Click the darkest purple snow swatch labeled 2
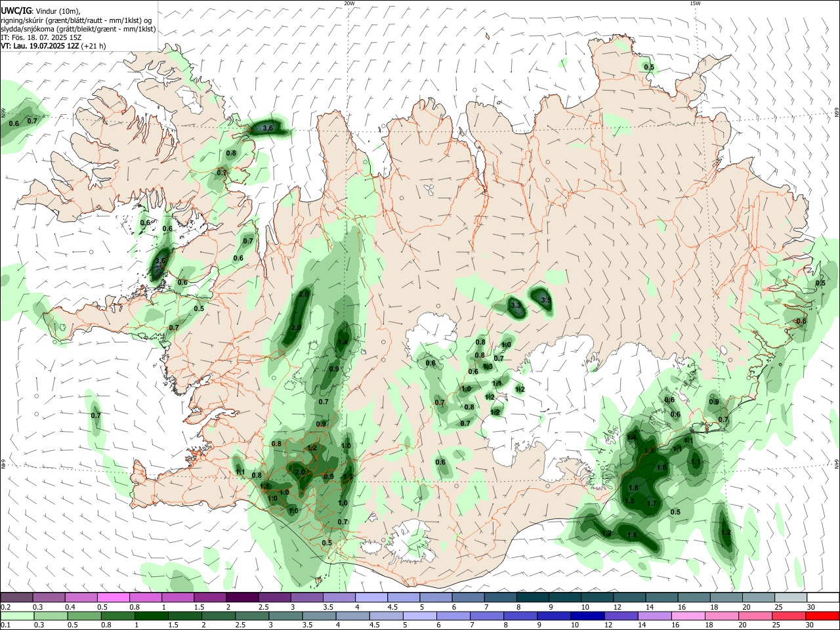Image resolution: width=840 pixels, height=630 pixels. [242, 597]
